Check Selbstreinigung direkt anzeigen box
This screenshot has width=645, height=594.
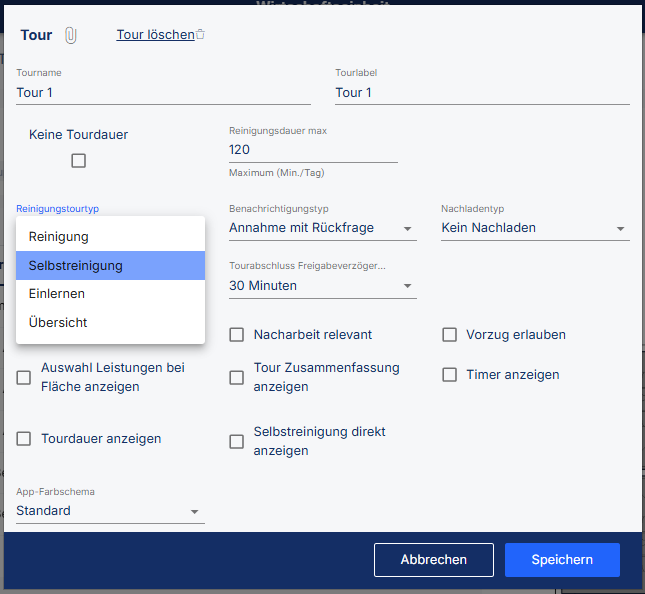coord(237,441)
